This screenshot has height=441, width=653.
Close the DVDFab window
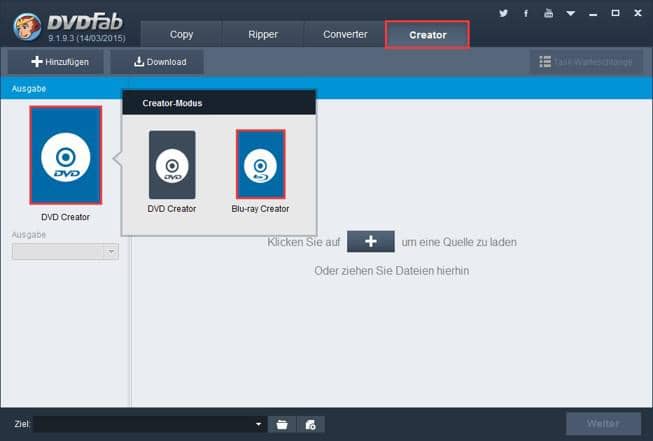(638, 13)
